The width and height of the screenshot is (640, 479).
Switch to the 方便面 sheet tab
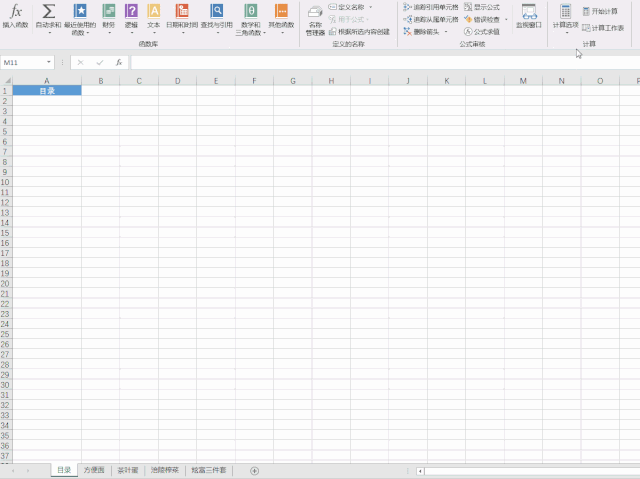click(x=93, y=469)
